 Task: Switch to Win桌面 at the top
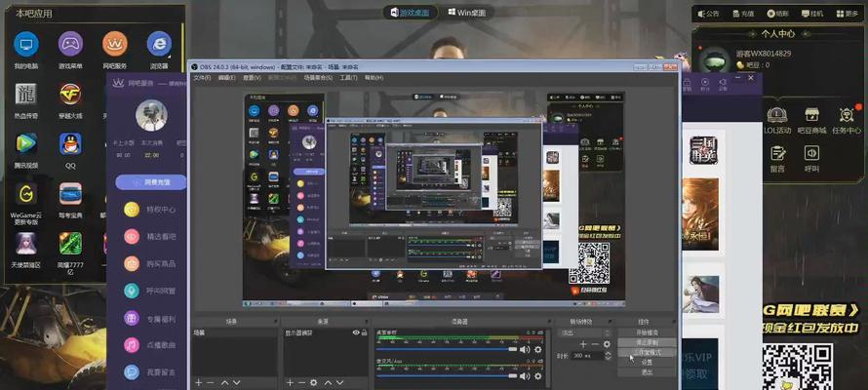tap(467, 12)
